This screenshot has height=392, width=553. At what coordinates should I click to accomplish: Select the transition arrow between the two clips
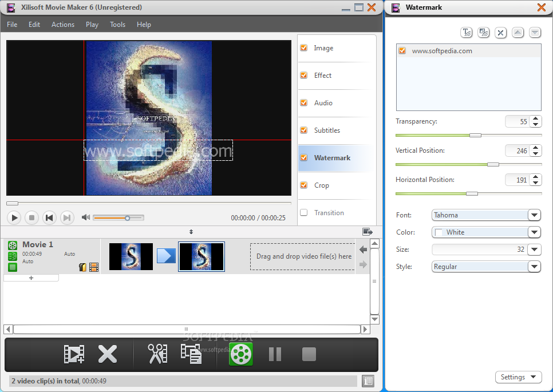click(166, 256)
